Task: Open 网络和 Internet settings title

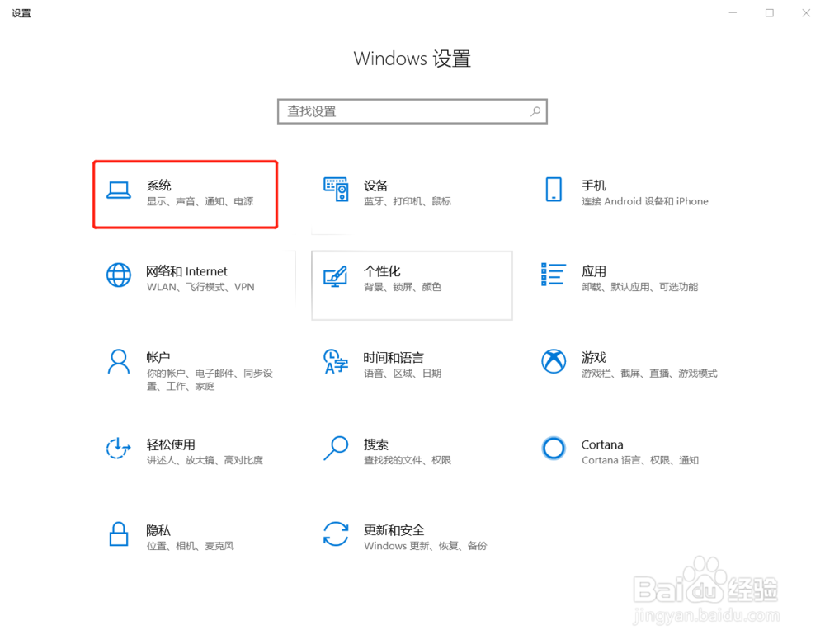Action: click(x=186, y=271)
